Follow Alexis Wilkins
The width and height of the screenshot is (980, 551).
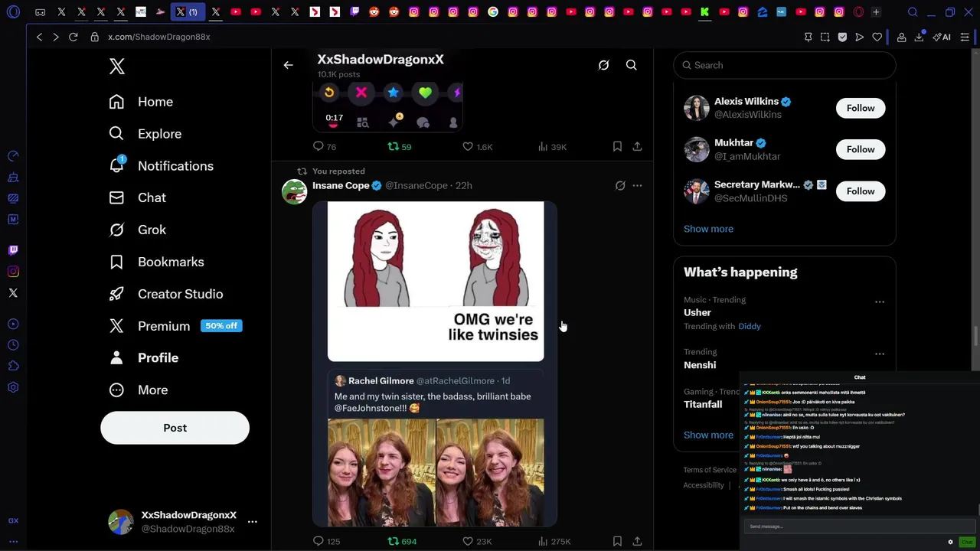(861, 108)
